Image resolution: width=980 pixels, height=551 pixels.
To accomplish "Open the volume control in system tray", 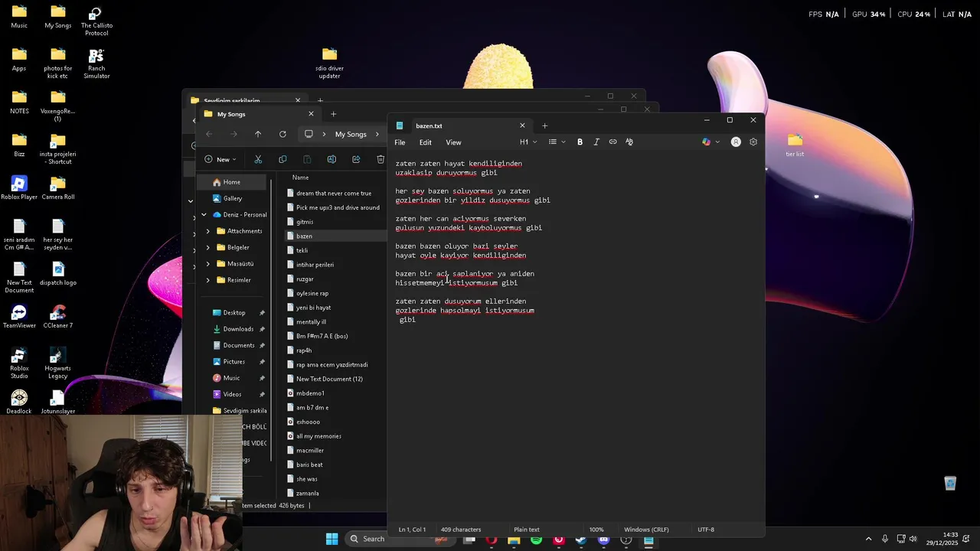I will coord(913,540).
